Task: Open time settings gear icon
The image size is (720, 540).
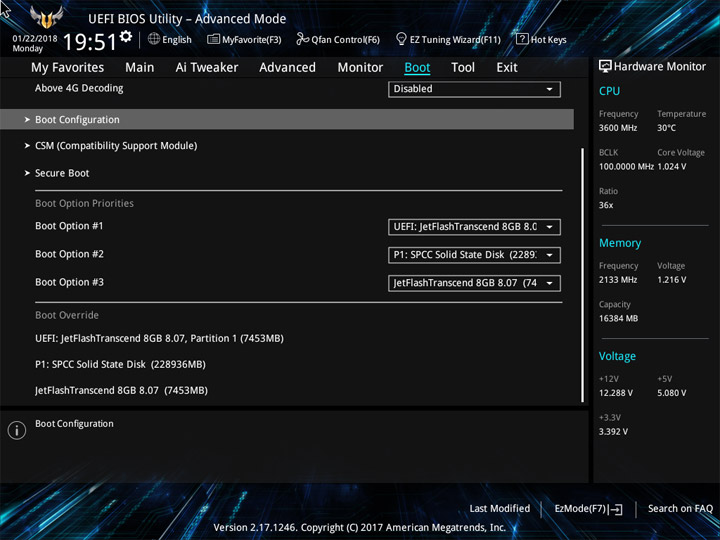Action: click(x=126, y=36)
